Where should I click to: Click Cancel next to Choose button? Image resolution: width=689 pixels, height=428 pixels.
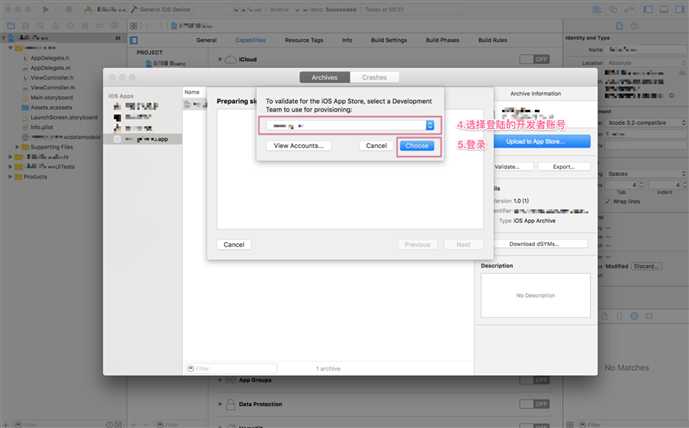tap(377, 146)
